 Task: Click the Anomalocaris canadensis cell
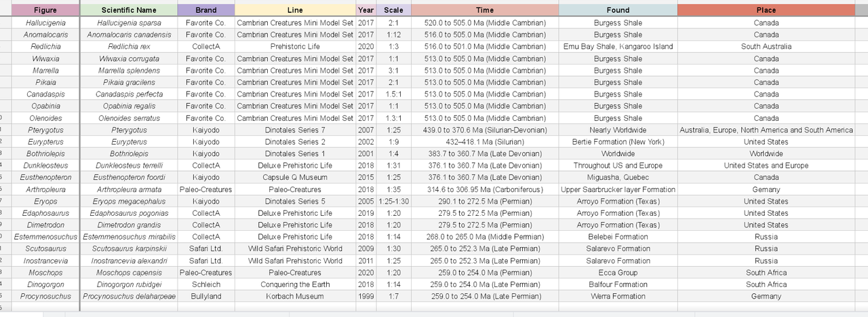(x=129, y=35)
